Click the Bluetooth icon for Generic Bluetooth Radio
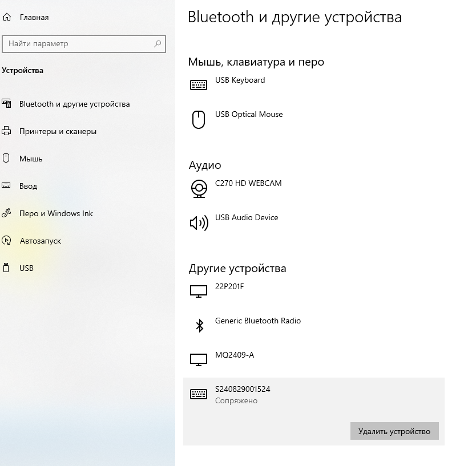 click(199, 326)
